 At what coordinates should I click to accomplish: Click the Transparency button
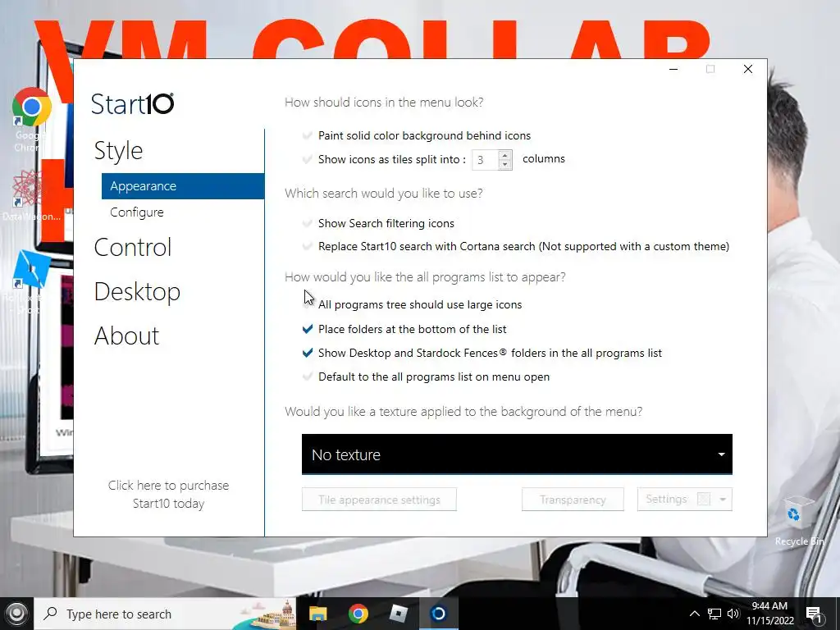(x=573, y=500)
